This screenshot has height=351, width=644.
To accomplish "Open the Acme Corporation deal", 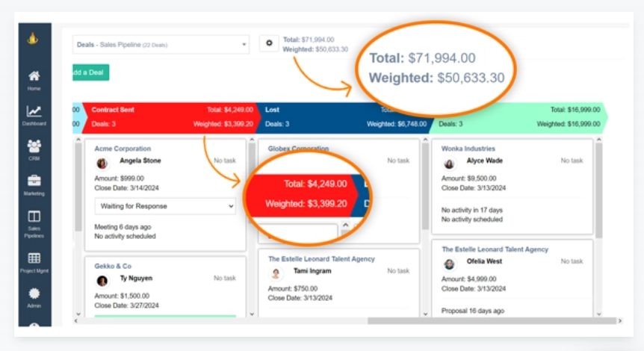I will click(x=123, y=149).
